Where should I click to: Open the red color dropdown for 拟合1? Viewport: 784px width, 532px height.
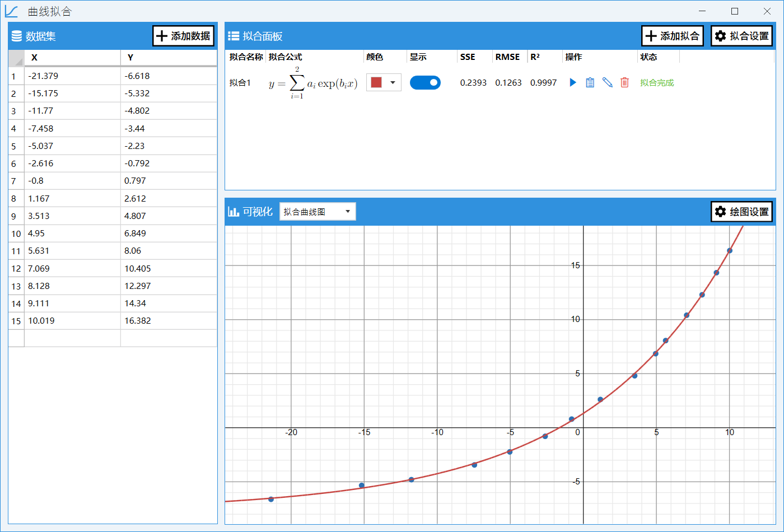384,82
